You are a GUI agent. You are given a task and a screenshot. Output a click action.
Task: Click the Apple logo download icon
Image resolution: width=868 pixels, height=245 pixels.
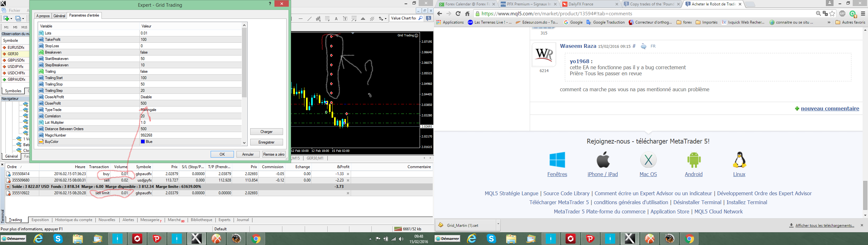603,160
